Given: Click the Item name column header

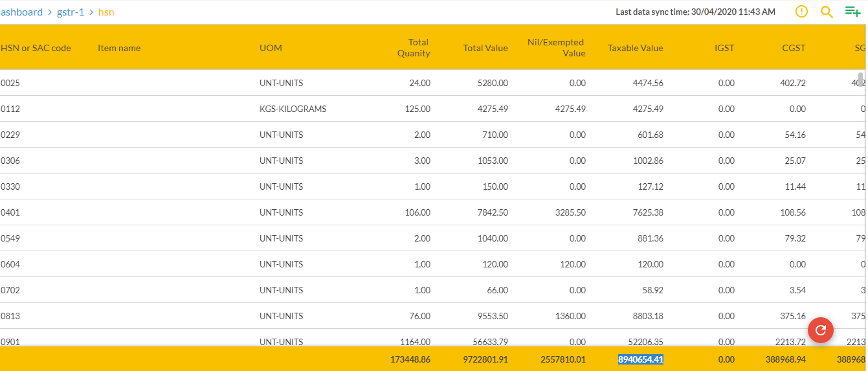Looking at the screenshot, I should coord(119,48).
